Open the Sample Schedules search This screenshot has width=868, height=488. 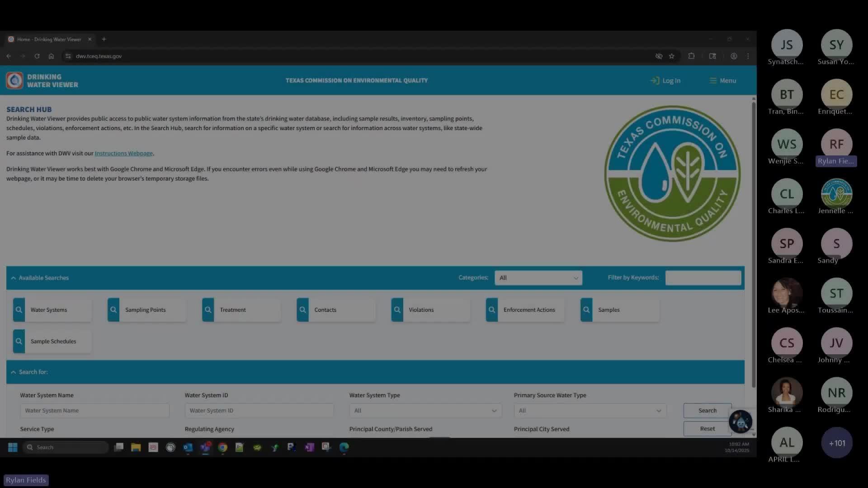(x=51, y=341)
